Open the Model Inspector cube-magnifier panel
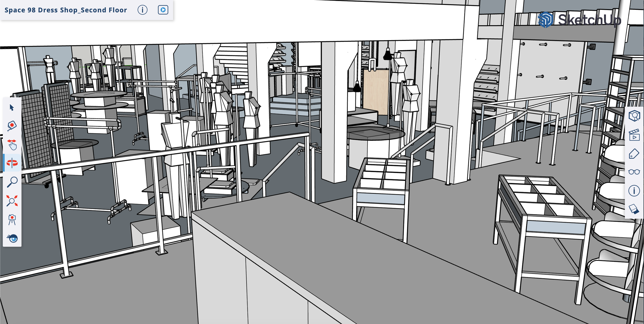The image size is (644, 324). click(634, 116)
